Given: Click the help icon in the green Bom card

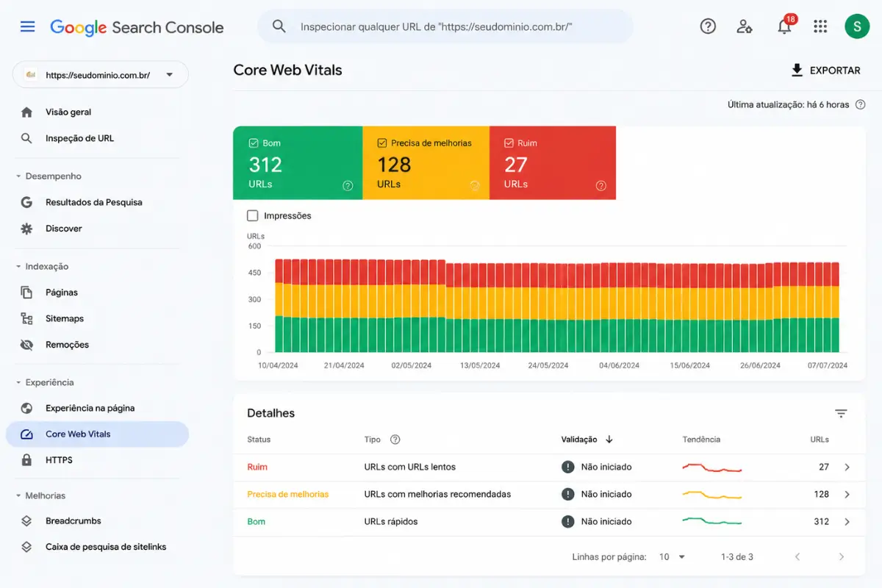Looking at the screenshot, I should [348, 186].
